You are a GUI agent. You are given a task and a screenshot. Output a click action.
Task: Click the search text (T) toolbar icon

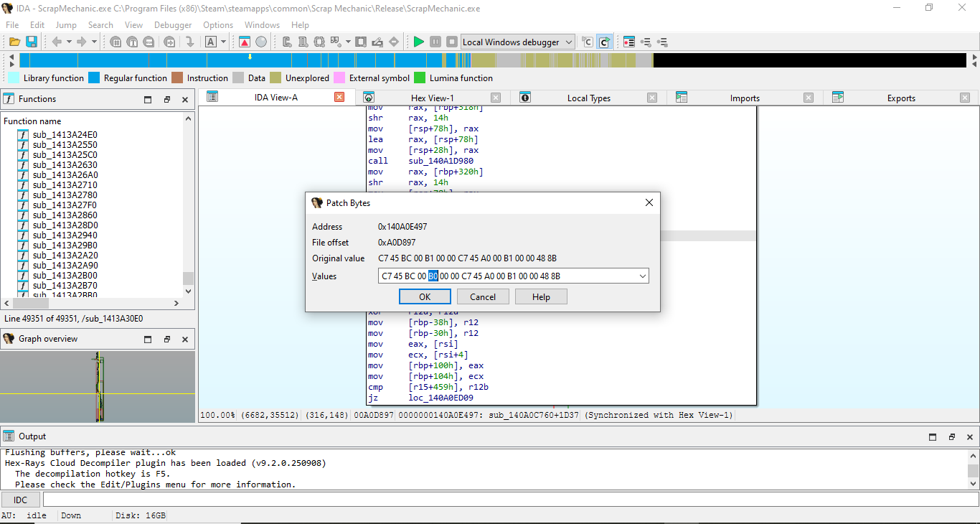[x=132, y=42]
